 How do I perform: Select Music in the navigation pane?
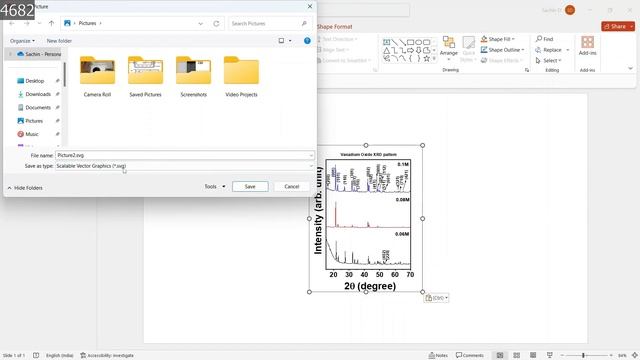point(32,134)
